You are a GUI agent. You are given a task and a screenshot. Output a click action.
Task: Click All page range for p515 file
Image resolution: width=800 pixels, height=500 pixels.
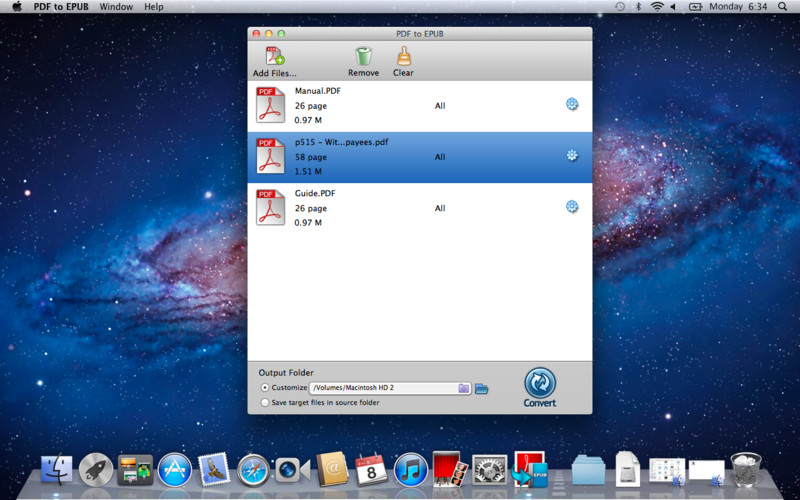coord(440,157)
